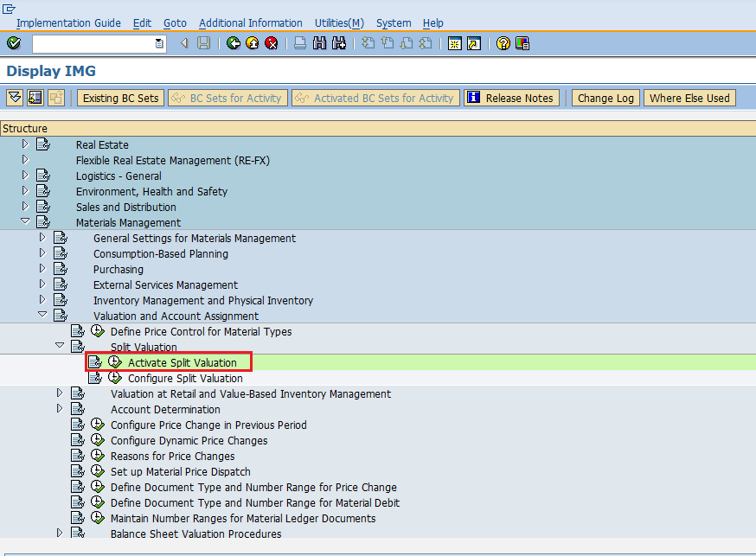
Task: Select Environment, Health and Safety row
Action: (151, 192)
